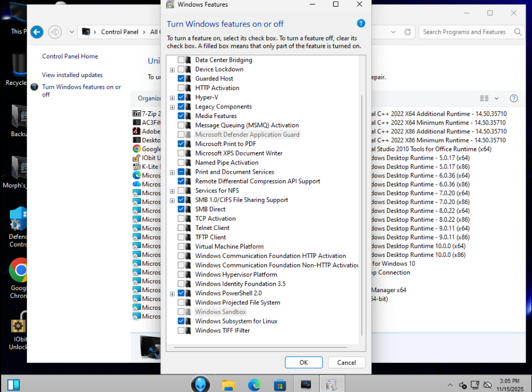Open the View installed updates link

pos(72,75)
